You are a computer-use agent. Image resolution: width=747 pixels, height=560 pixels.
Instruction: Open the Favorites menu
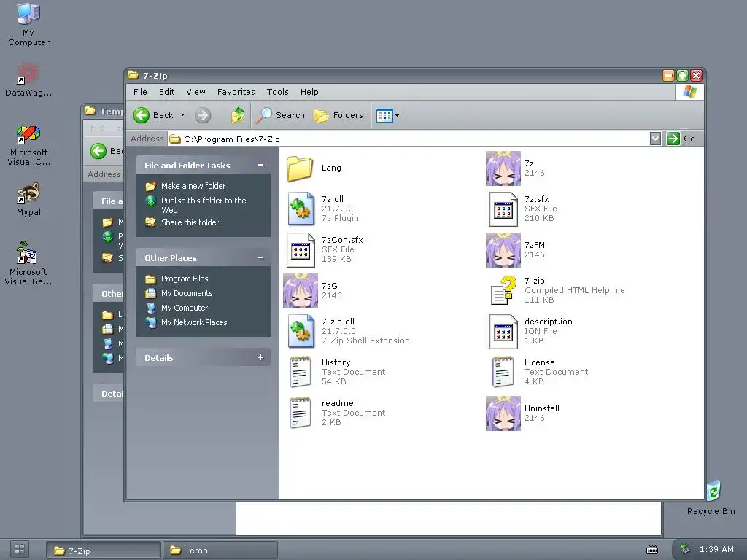(x=236, y=92)
